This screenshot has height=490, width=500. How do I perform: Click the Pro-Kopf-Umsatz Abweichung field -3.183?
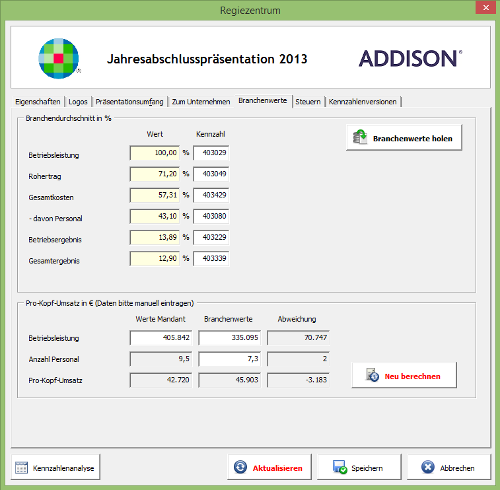point(298,380)
